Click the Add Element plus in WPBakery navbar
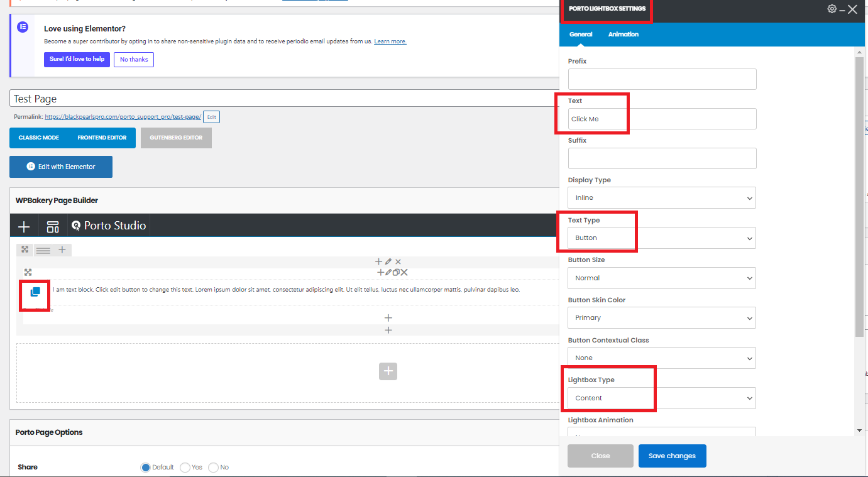Screen dimensions: 868x477 click(24, 226)
